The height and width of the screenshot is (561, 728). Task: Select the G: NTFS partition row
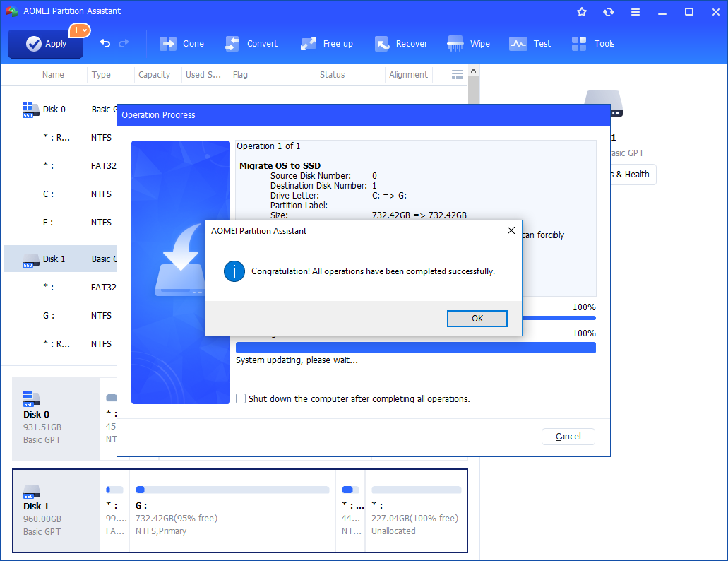(60, 316)
